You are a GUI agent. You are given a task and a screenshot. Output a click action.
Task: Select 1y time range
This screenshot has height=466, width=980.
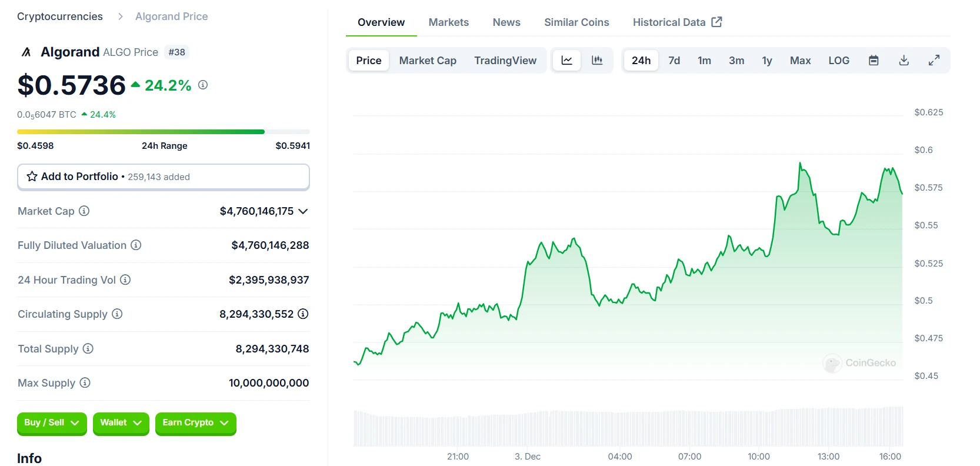tap(767, 60)
